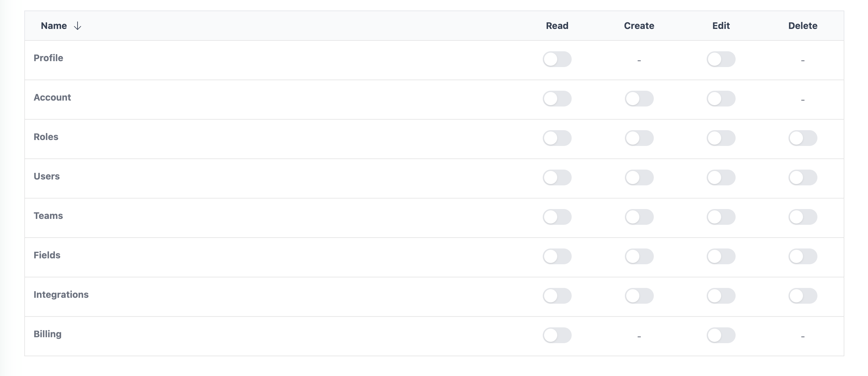Toggle Create permission for Users
Screen dimensions: 868x376
click(x=639, y=178)
